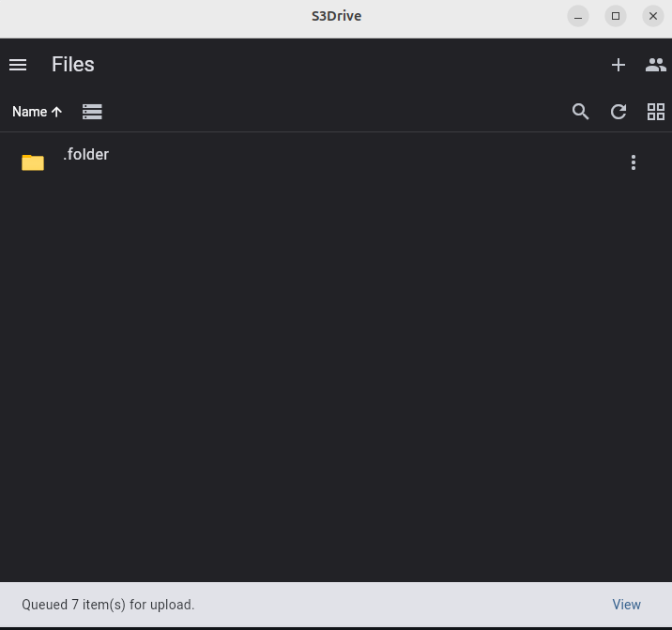Click the plus icon to add new item
The height and width of the screenshot is (630, 672).
[618, 65]
